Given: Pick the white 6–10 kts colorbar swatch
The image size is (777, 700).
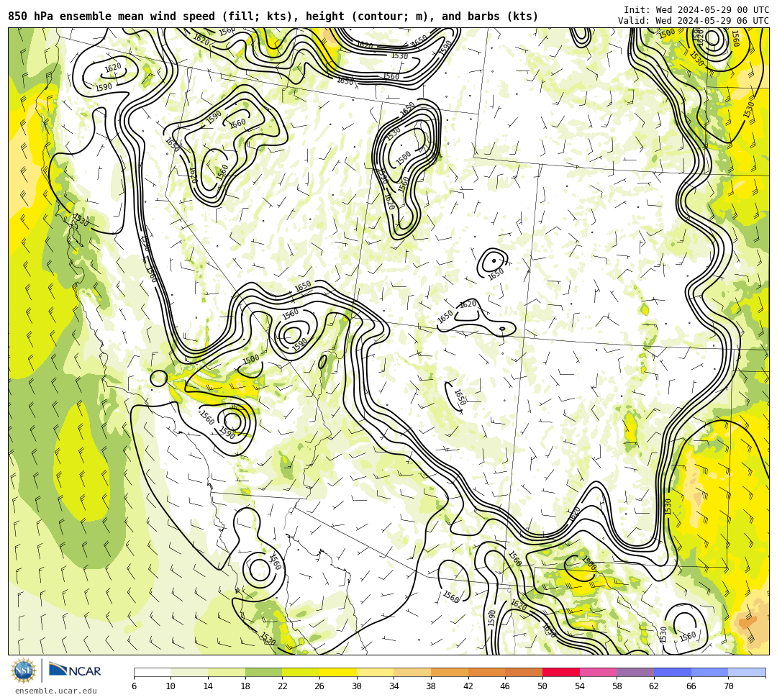Looking at the screenshot, I should click(x=152, y=672).
